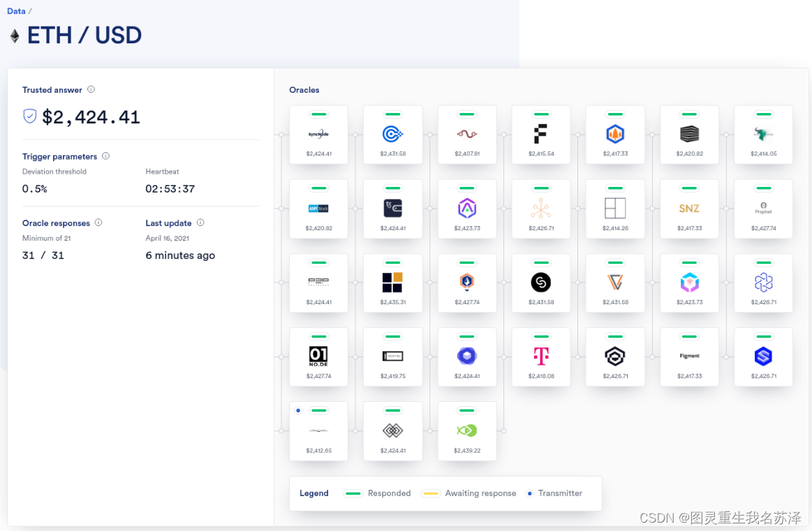Viewport: 812px width, 531px height.
Task: Click the window-grid square logo oracle
Action: point(615,208)
